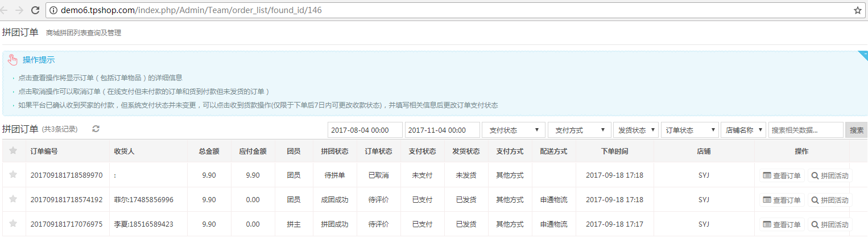View order for 菲尔 via 查看订单
The image size is (868, 250).
(x=782, y=200)
